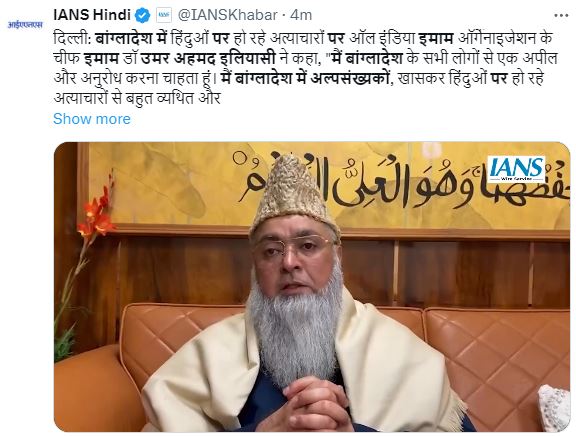Expand the tweet with Show more
Screen dimensions: 576x437
(x=92, y=119)
